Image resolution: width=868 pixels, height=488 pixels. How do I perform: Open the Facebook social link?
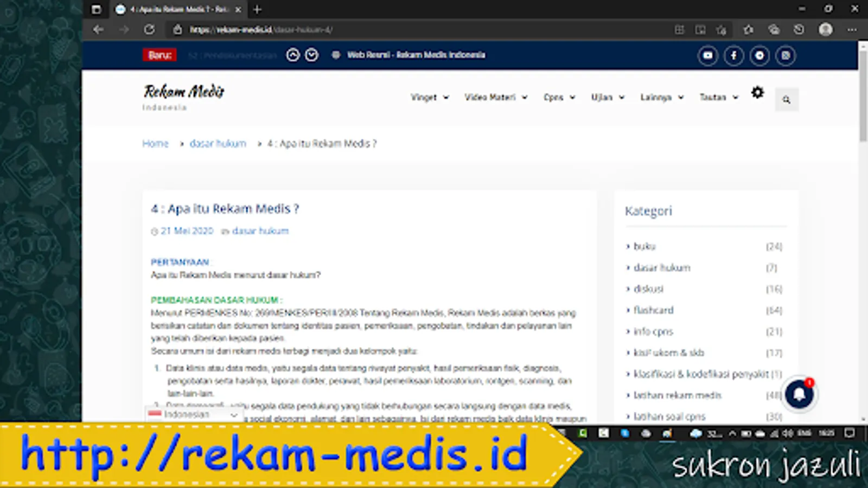(x=733, y=55)
